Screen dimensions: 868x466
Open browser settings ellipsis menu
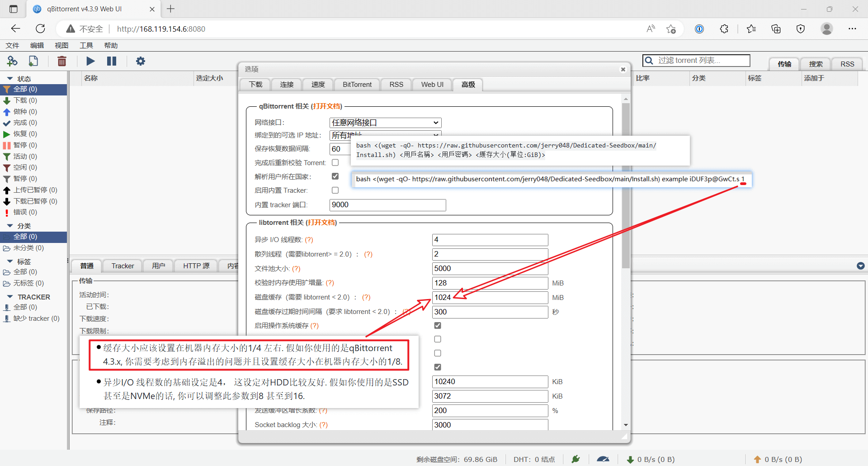(x=852, y=29)
